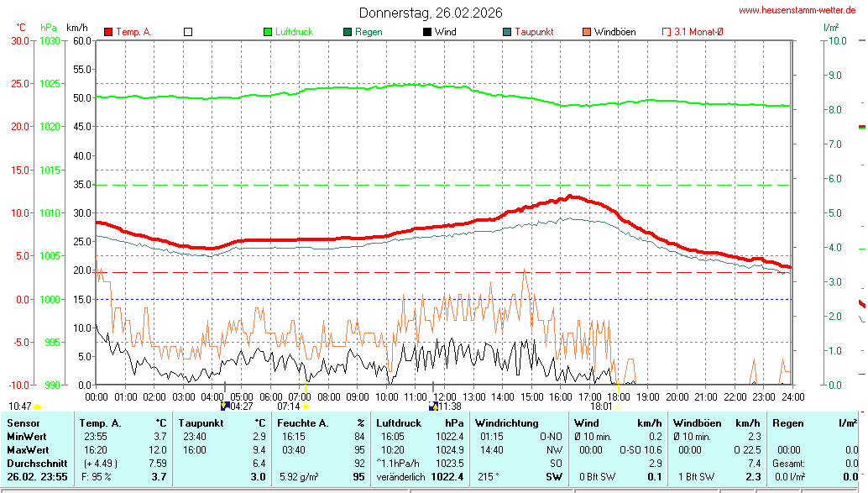Click the Regen column header in table
This screenshot has height=493, width=868.
click(787, 423)
